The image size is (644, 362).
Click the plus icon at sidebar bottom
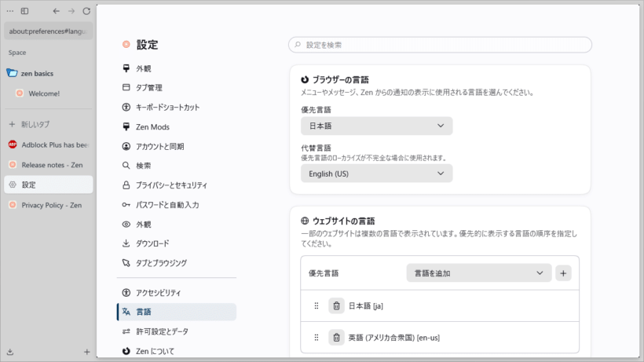pos(86,352)
